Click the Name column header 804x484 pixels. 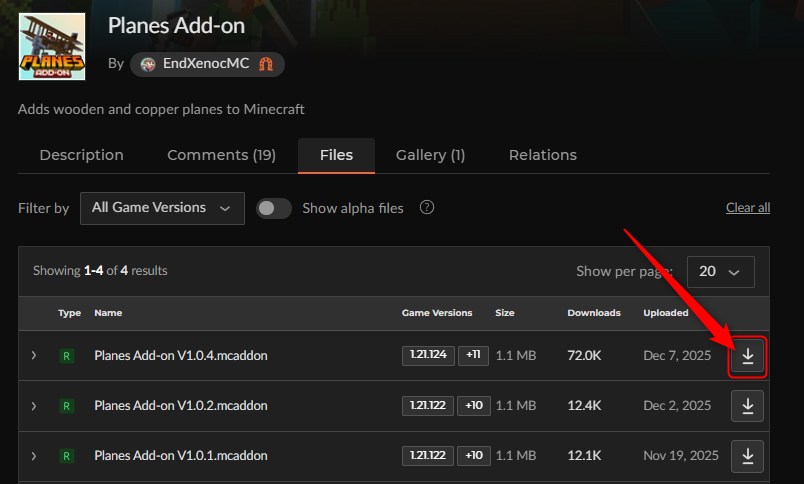click(108, 313)
